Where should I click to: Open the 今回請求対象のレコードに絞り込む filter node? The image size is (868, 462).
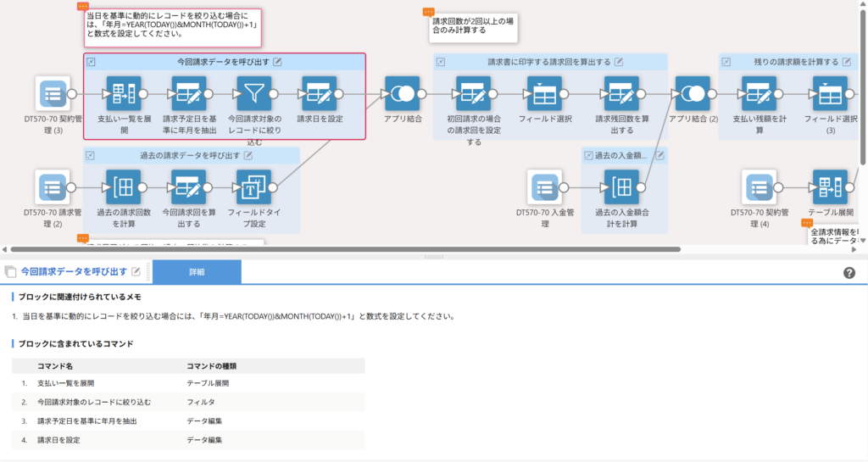tap(254, 93)
